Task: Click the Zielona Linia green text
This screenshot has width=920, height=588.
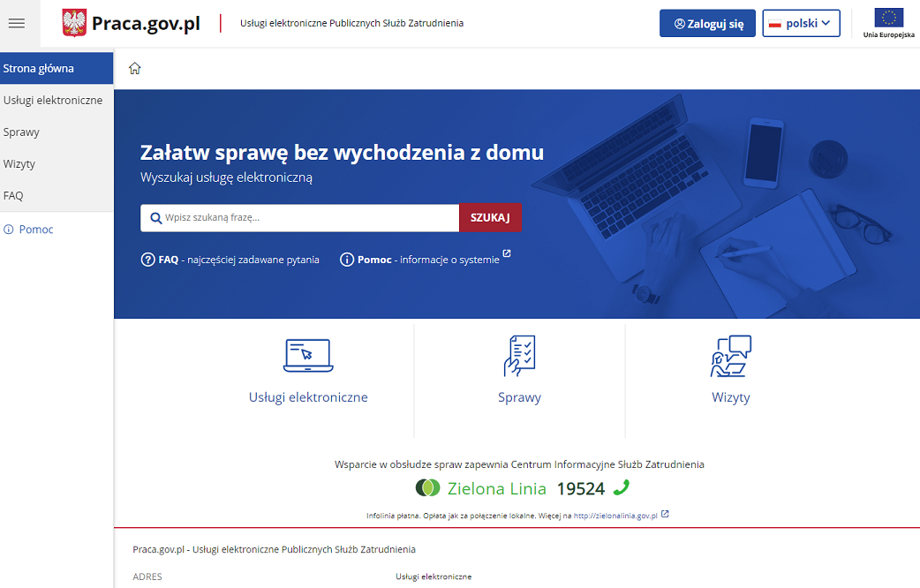Action: 497,488
